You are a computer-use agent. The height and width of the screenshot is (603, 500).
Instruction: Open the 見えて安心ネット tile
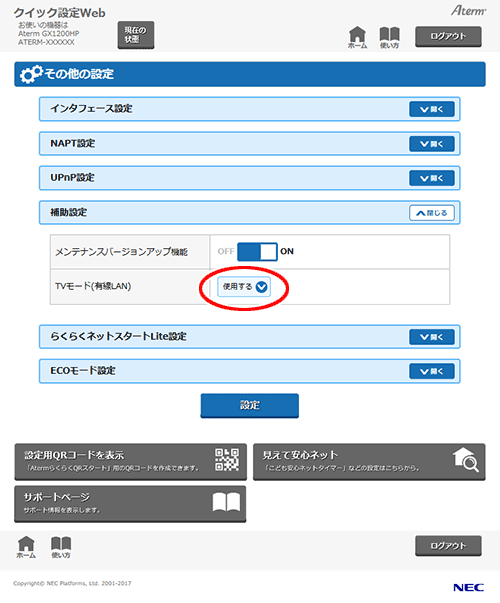coord(369,461)
